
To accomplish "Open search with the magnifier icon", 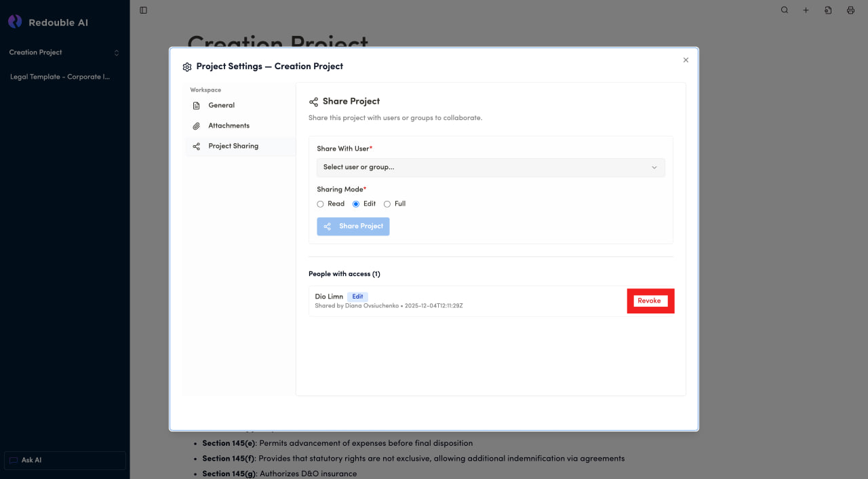I will (x=785, y=10).
